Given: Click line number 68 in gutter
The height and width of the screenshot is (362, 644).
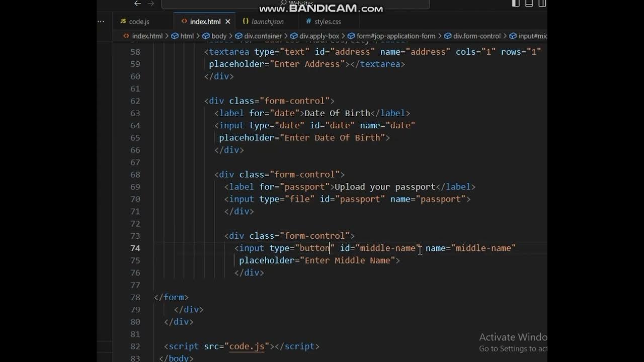Looking at the screenshot, I should pos(135,174).
